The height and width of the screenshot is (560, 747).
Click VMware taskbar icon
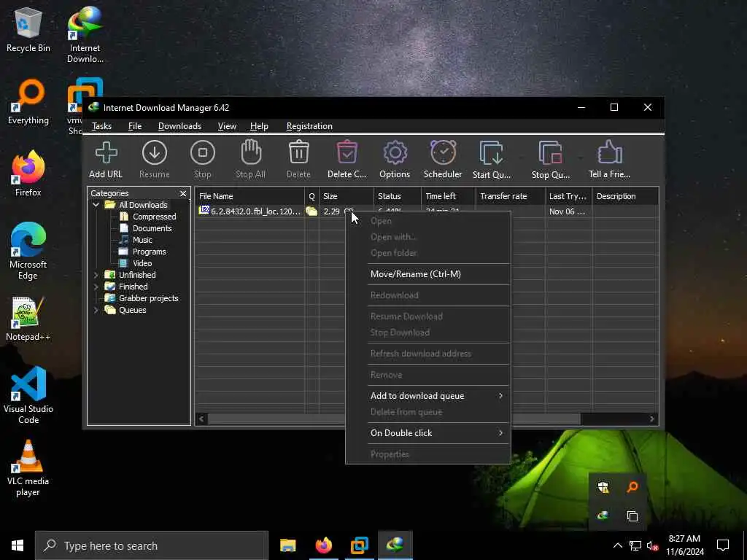coord(359,545)
